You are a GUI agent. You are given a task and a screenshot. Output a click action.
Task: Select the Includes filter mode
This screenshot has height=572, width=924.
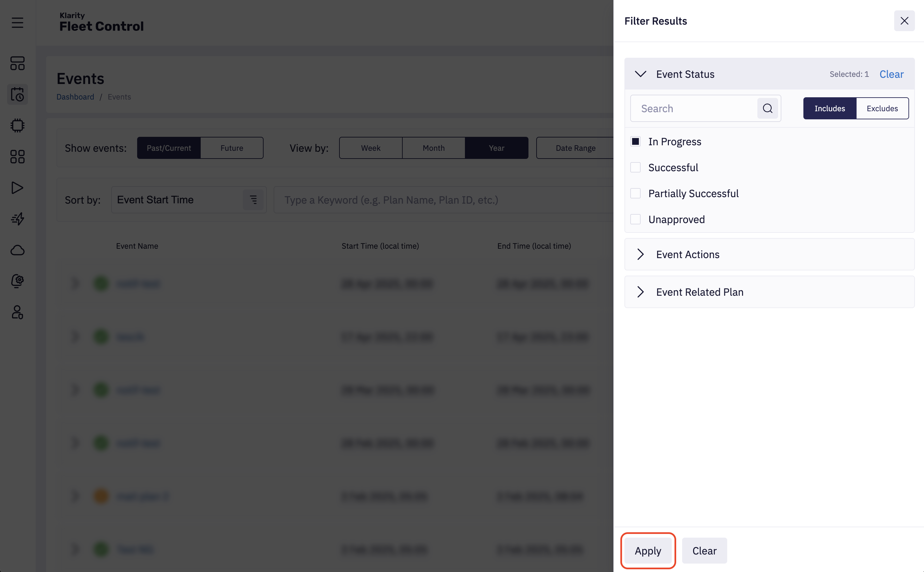(829, 109)
